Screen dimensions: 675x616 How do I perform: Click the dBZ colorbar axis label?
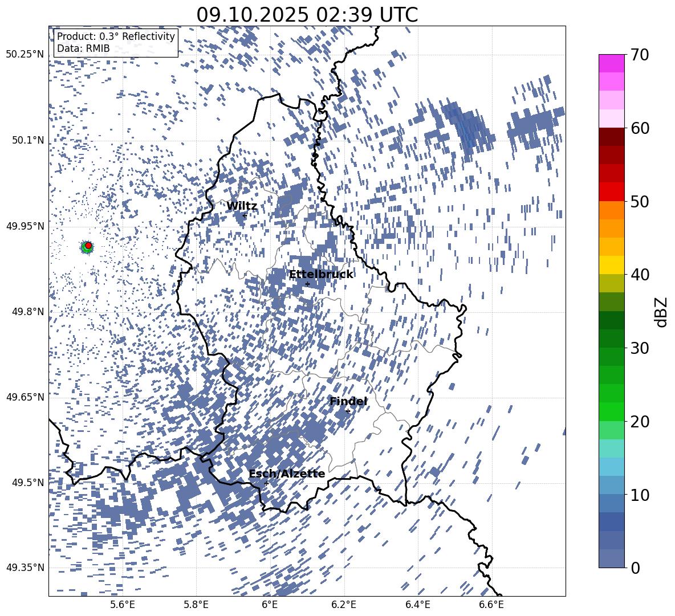tap(662, 312)
